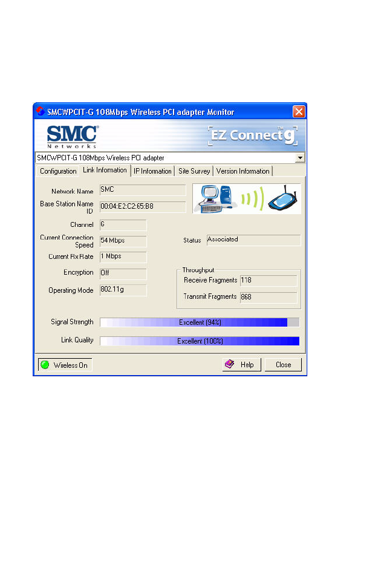Click the SMC Networks logo
The height and width of the screenshot is (588, 381).
tap(72, 137)
